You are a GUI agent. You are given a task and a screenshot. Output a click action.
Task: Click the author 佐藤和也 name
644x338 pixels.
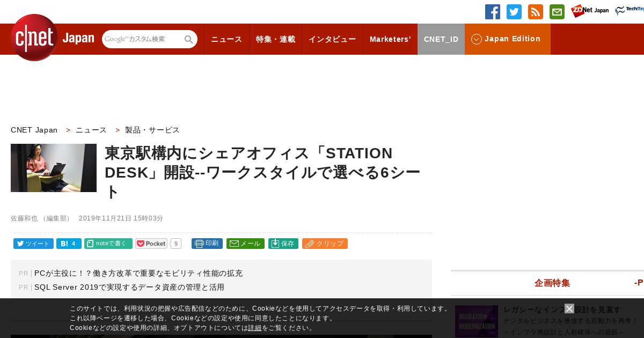[x=24, y=218]
